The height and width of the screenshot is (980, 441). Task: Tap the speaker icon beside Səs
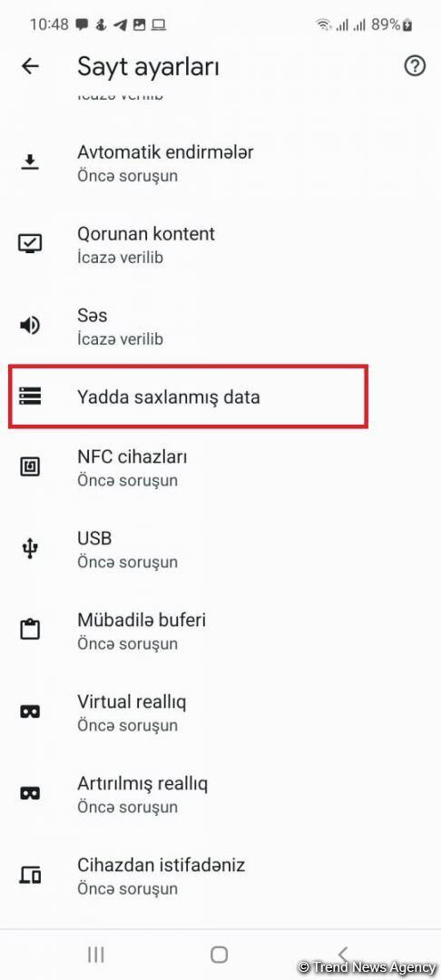click(30, 326)
